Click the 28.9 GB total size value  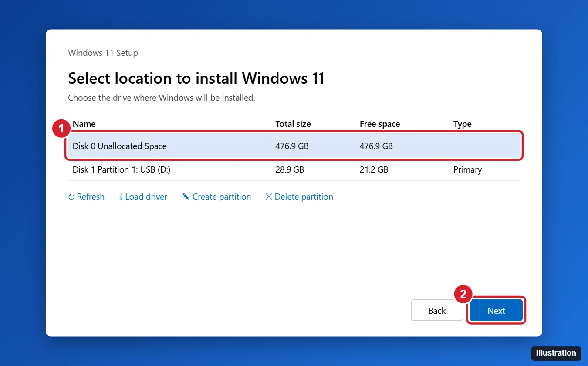(x=290, y=170)
